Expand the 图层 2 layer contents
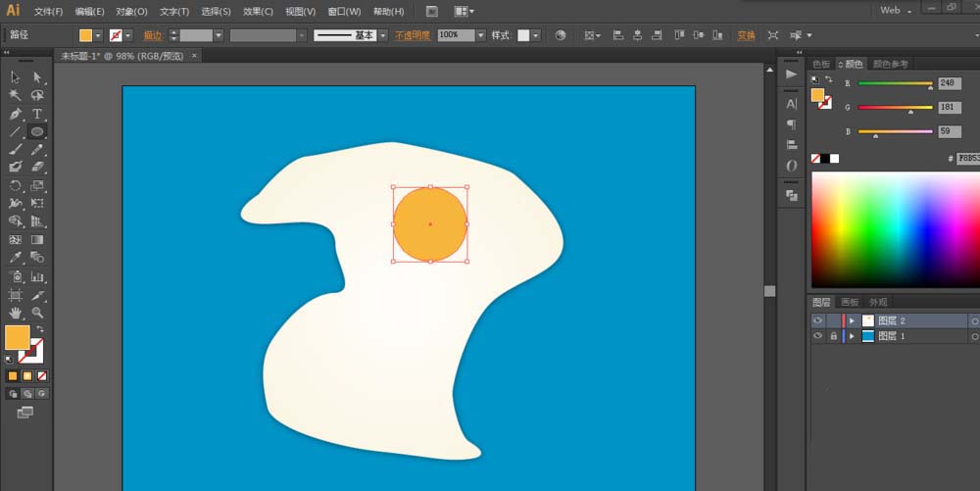Viewport: 980px width, 491px height. (x=852, y=320)
